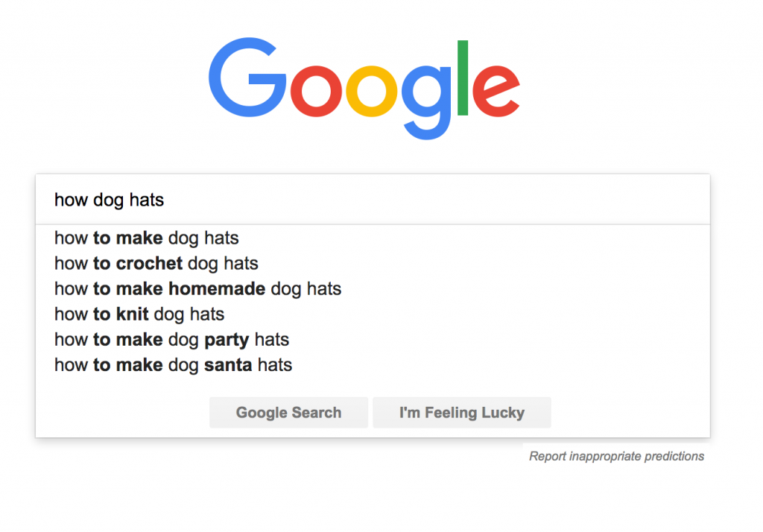Viewport: 763px width, 532px height.
Task: Select suggestion 'how to make dog hats'
Action: 373,238
